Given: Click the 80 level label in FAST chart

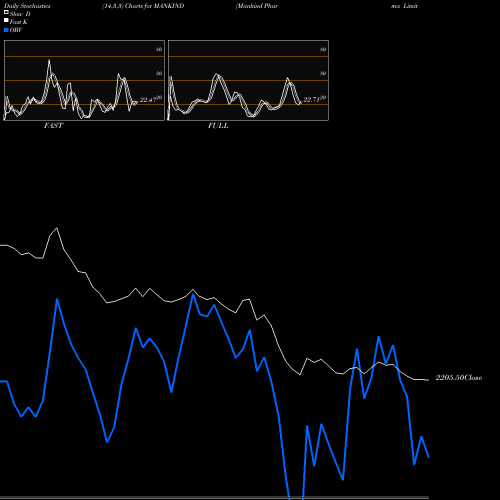Looking at the screenshot, I should point(159,49).
